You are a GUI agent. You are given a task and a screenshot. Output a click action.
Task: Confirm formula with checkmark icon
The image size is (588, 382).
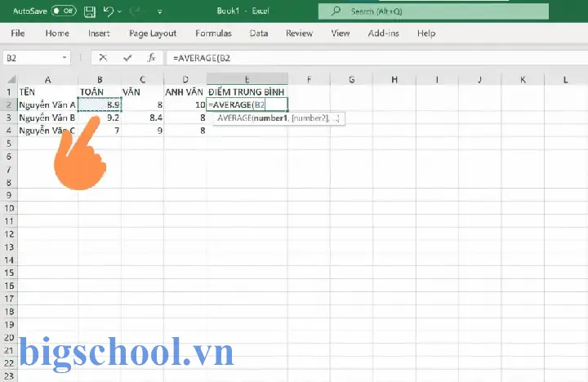click(127, 58)
